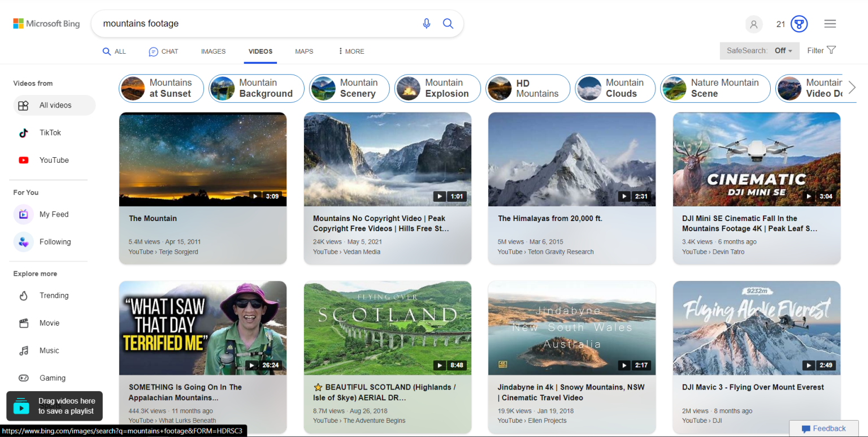This screenshot has height=437, width=868.
Task: Switch to the IMAGES tab
Action: (213, 51)
